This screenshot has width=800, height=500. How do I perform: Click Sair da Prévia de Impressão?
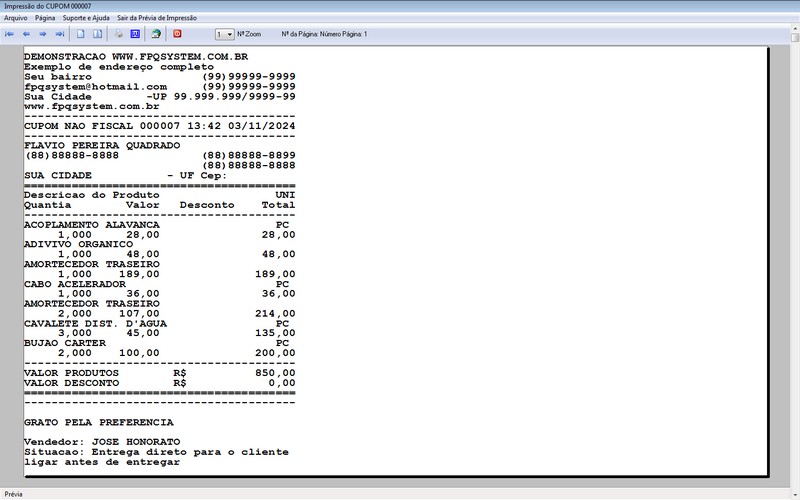coord(157,18)
